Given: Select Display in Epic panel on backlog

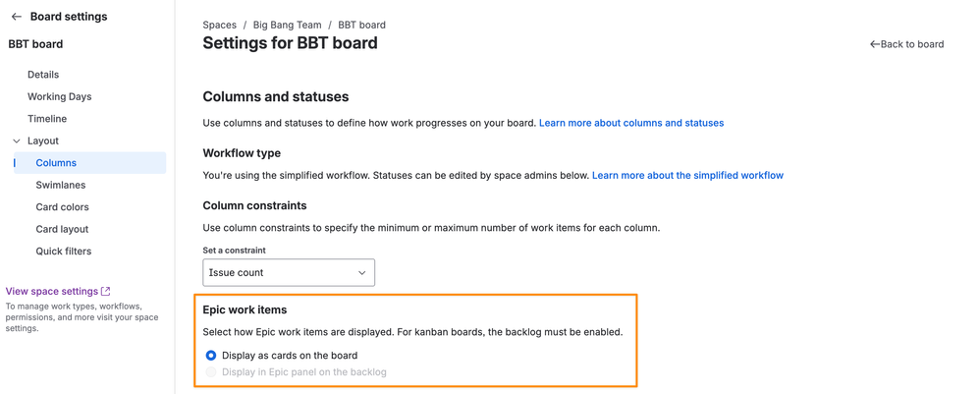Looking at the screenshot, I should coord(211,372).
